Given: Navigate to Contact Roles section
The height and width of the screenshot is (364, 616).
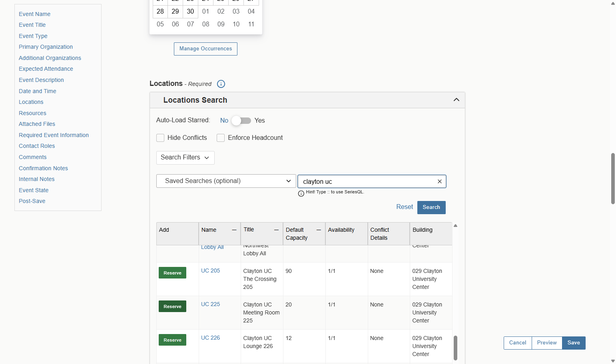Looking at the screenshot, I should point(37,146).
